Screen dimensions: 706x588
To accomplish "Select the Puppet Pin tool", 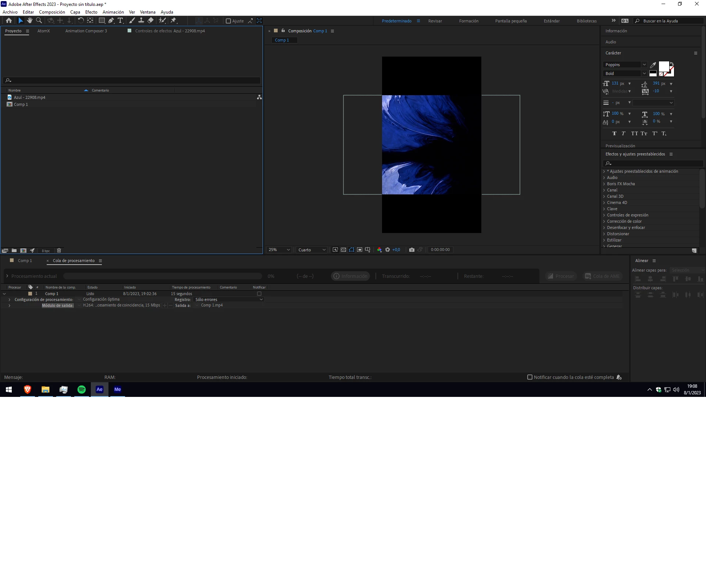I will (174, 21).
